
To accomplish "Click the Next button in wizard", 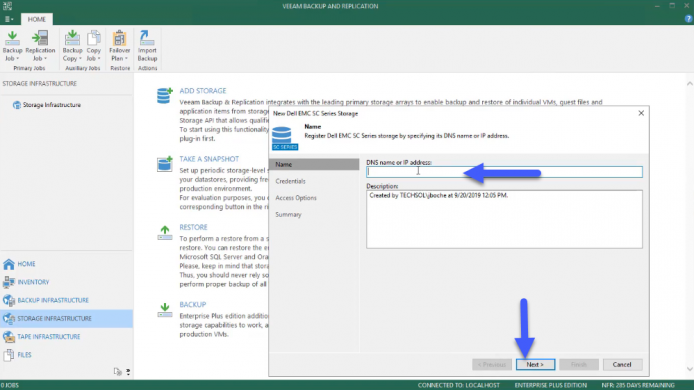I will pyautogui.click(x=535, y=364).
